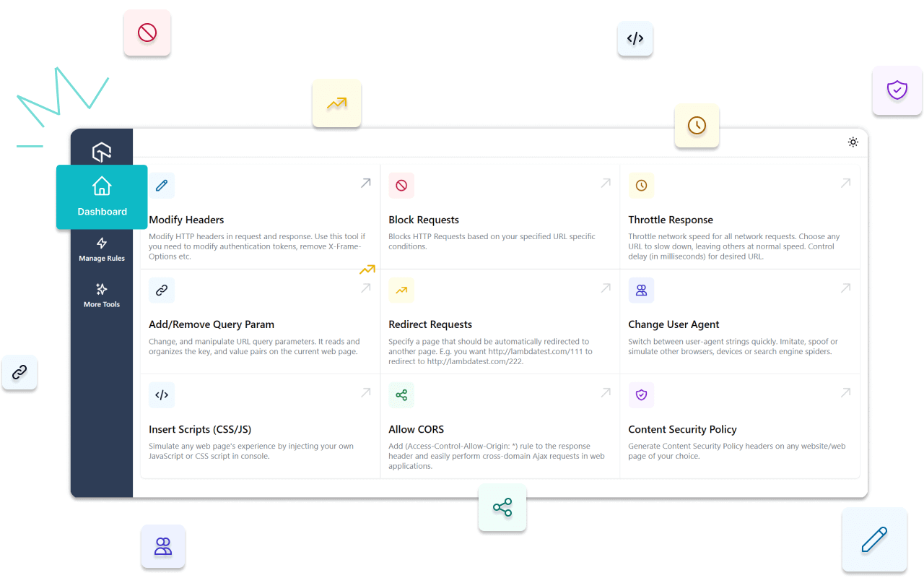
Task: Open Modify Headers via its corner arrow
Action: click(366, 183)
